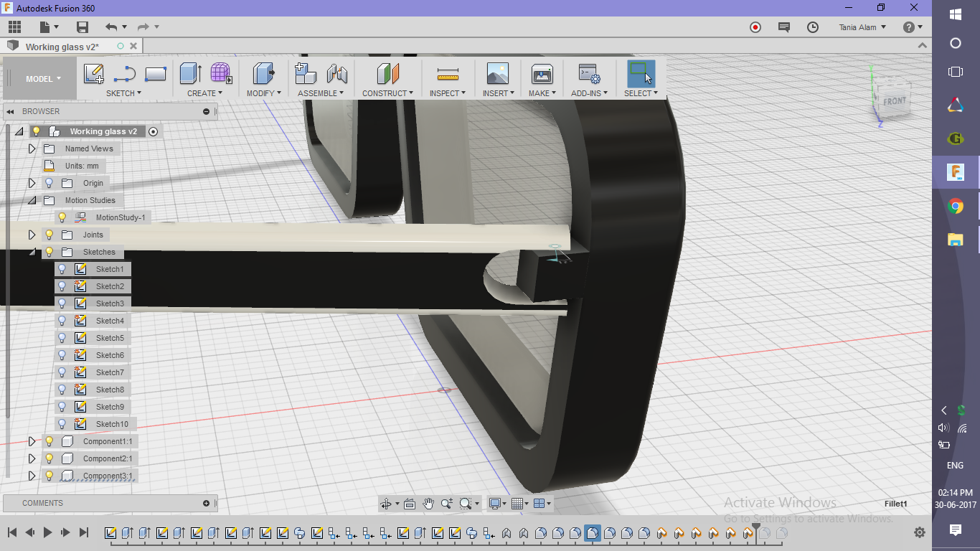This screenshot has width=980, height=551.
Task: Open the data panel grid icon
Action: pyautogui.click(x=14, y=27)
